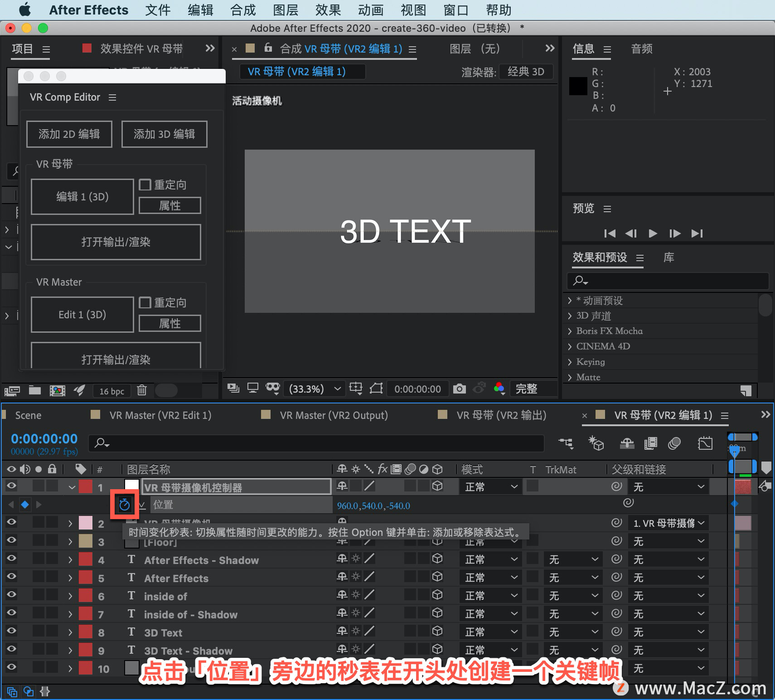Open resolution dropdown showing 完整
This screenshot has height=700, width=775.
pyautogui.click(x=533, y=389)
